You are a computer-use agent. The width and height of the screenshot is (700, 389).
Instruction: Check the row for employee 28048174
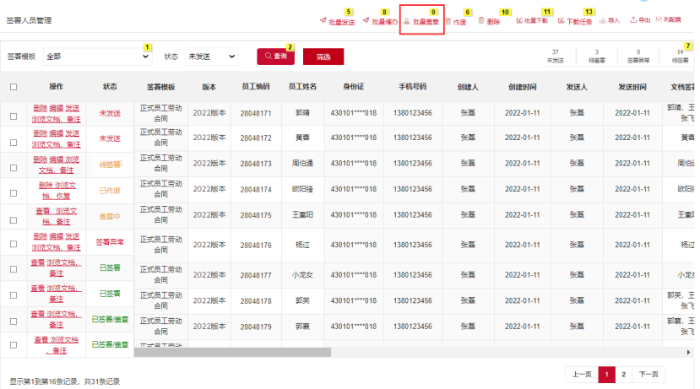13,193
